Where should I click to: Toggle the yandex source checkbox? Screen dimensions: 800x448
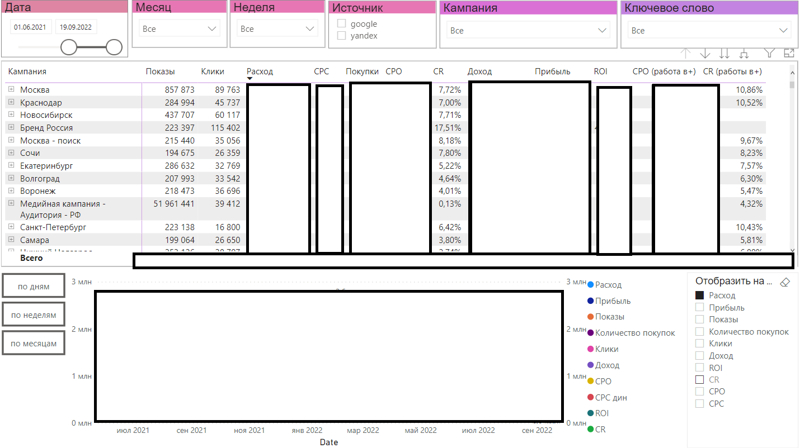pos(342,36)
